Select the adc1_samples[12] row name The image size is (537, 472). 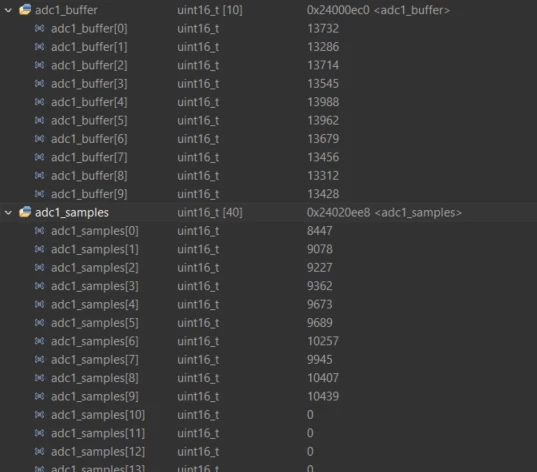click(x=98, y=452)
